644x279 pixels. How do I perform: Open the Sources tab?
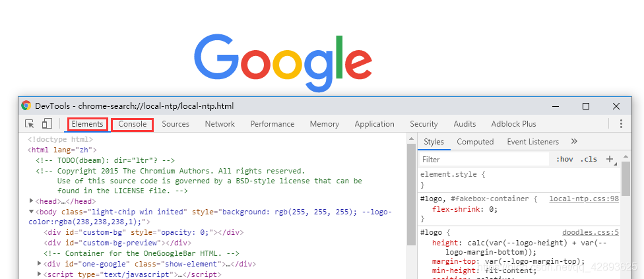(x=176, y=124)
